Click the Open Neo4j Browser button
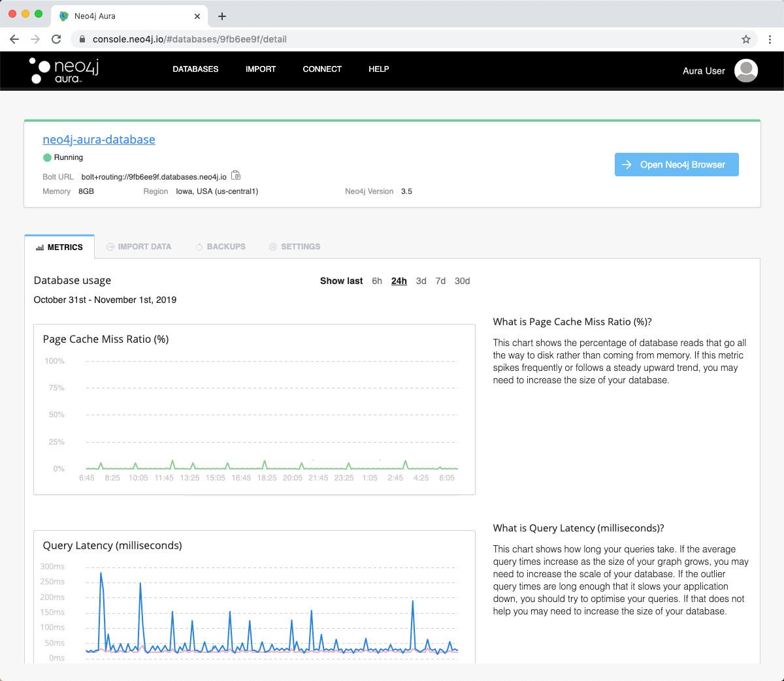 pyautogui.click(x=677, y=165)
